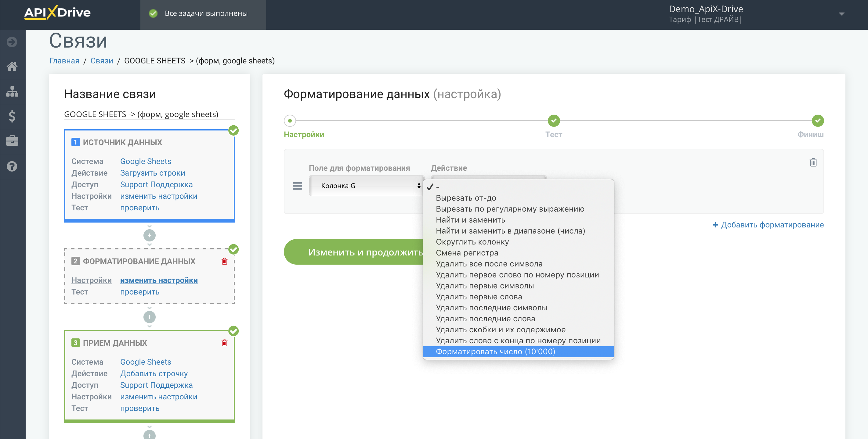
Task: Expand the sidebar with the arrow icon
Action: pos(12,42)
